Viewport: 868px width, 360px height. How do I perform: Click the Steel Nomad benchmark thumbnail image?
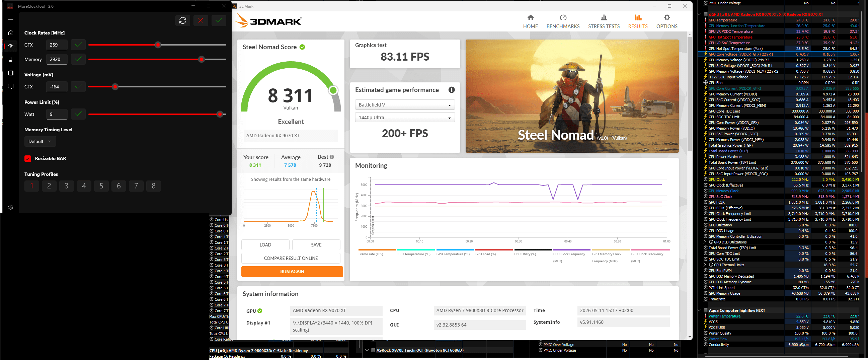(x=572, y=96)
